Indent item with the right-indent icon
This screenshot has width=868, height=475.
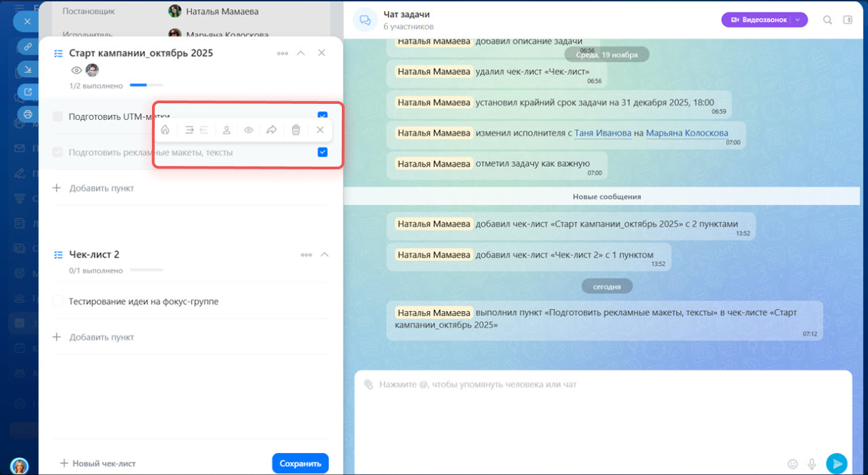coord(189,130)
